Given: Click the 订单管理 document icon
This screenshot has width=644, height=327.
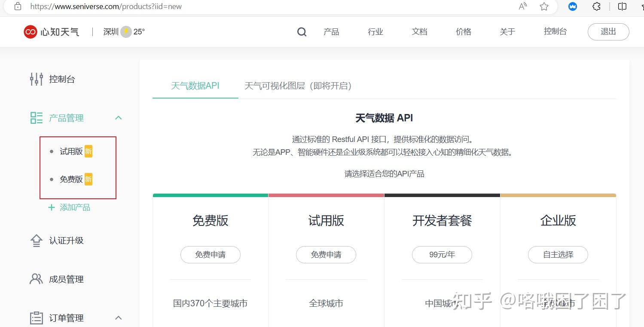Looking at the screenshot, I should [x=37, y=318].
